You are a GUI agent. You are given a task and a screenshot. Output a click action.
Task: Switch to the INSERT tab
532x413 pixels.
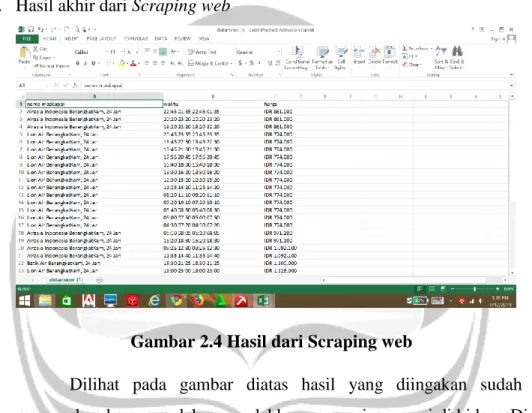[71, 39]
